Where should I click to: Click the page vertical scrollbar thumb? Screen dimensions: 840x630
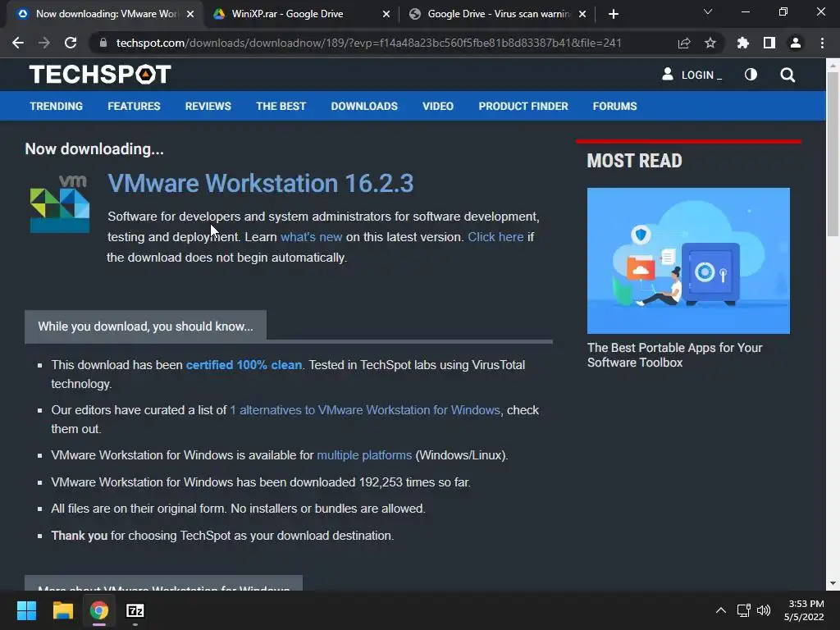(x=833, y=153)
